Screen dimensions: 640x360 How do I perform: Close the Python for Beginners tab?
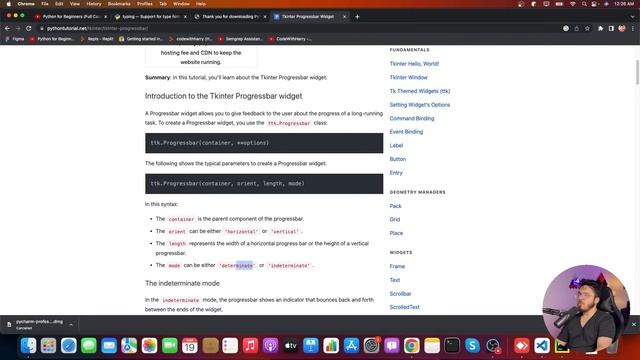click(106, 17)
